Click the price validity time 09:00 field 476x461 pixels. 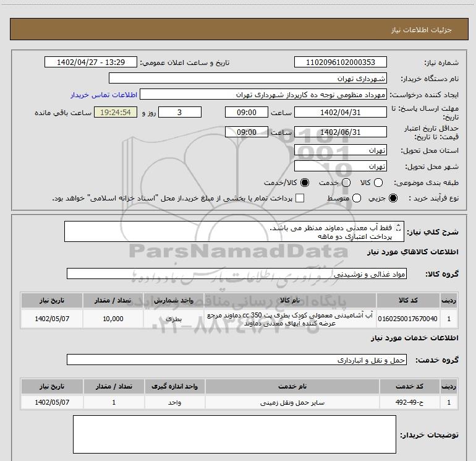pyautogui.click(x=247, y=132)
